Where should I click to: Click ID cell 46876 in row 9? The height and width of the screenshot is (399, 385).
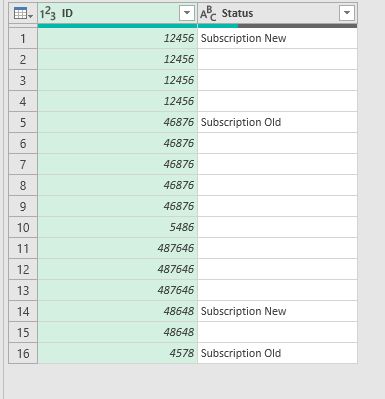118,206
